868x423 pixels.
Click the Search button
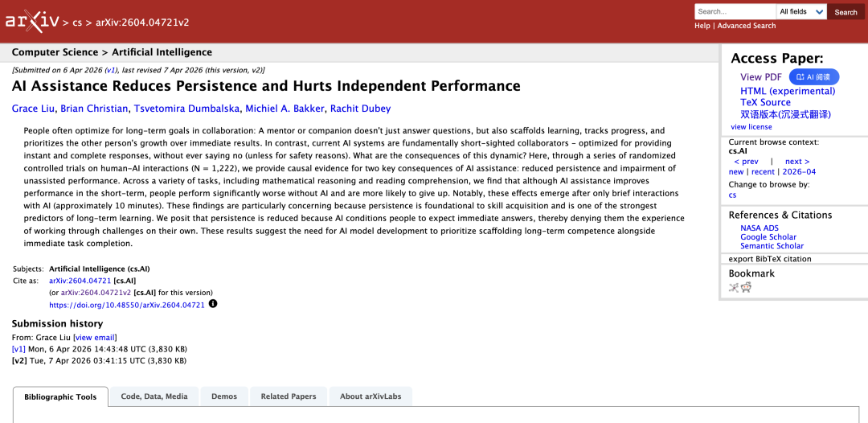click(x=845, y=12)
